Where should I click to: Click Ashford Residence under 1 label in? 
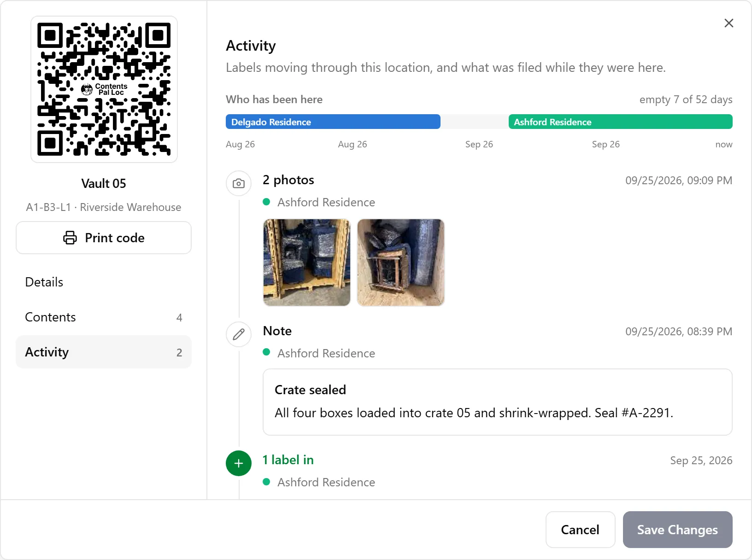click(x=326, y=482)
